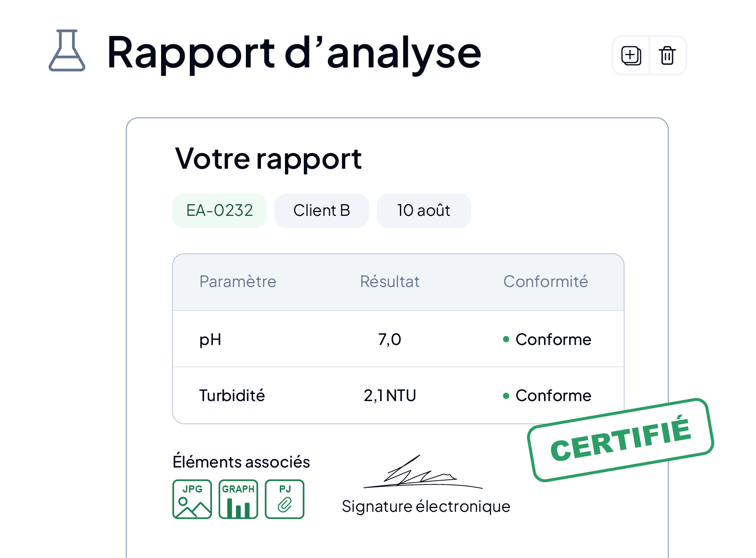
Task: Select the EA-0232 reference tag
Action: [219, 211]
